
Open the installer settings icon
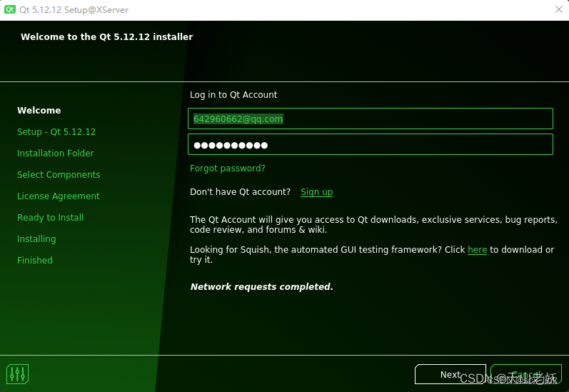coord(17,374)
